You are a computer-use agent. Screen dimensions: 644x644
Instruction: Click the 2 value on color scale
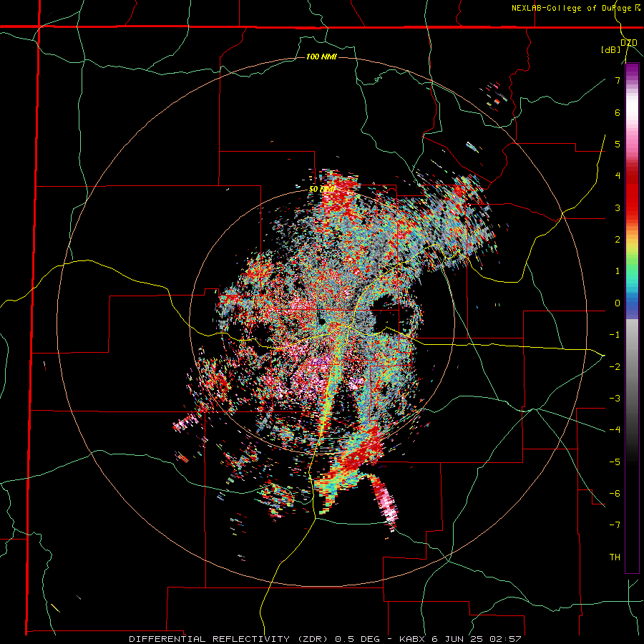[618, 240]
